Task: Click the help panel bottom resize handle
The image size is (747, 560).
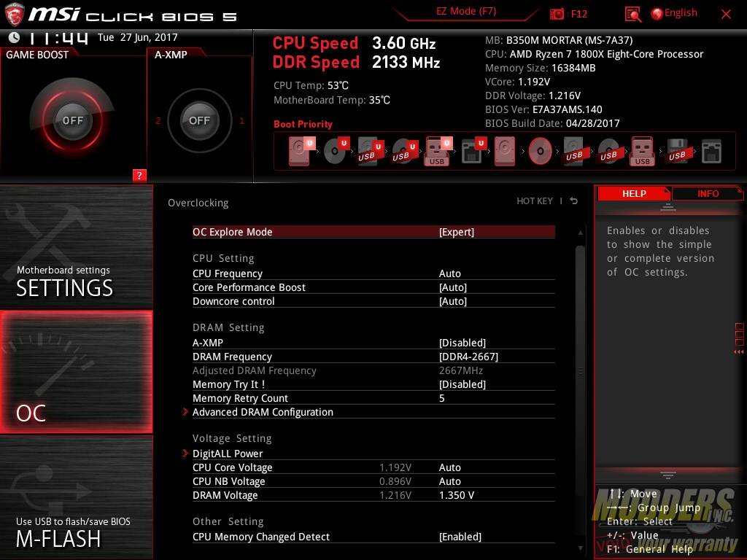Action: tap(668, 475)
